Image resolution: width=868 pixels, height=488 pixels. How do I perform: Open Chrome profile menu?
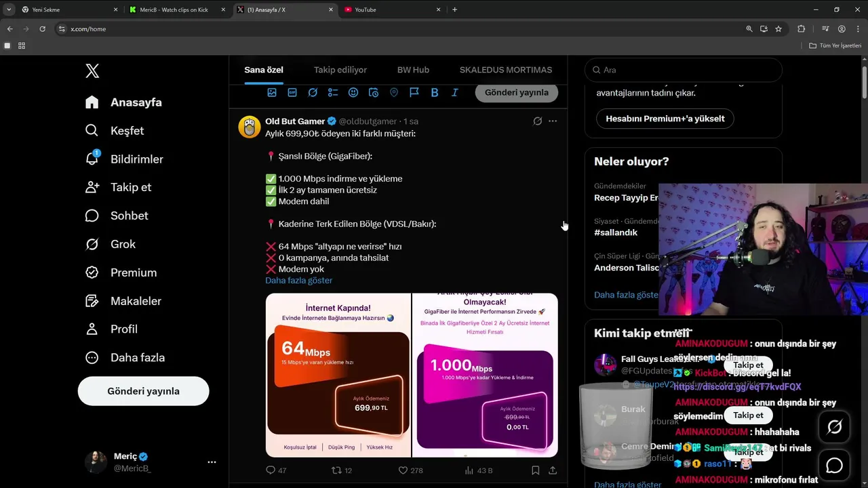(x=842, y=29)
